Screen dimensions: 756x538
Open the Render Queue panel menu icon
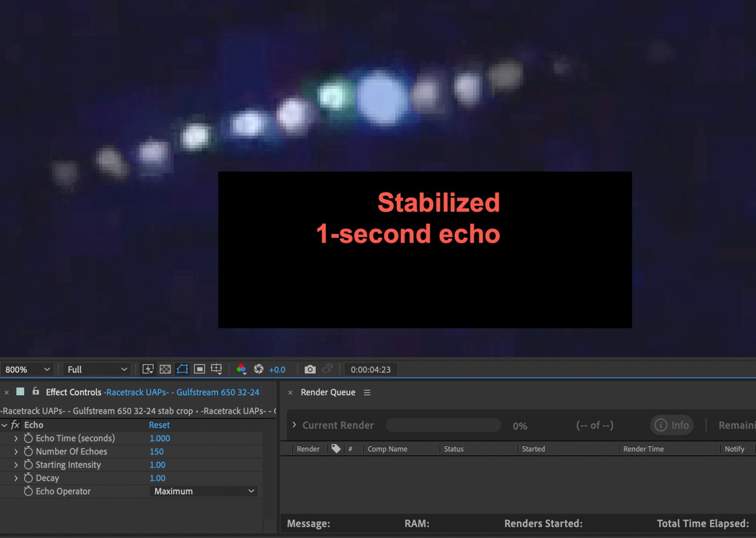point(367,393)
